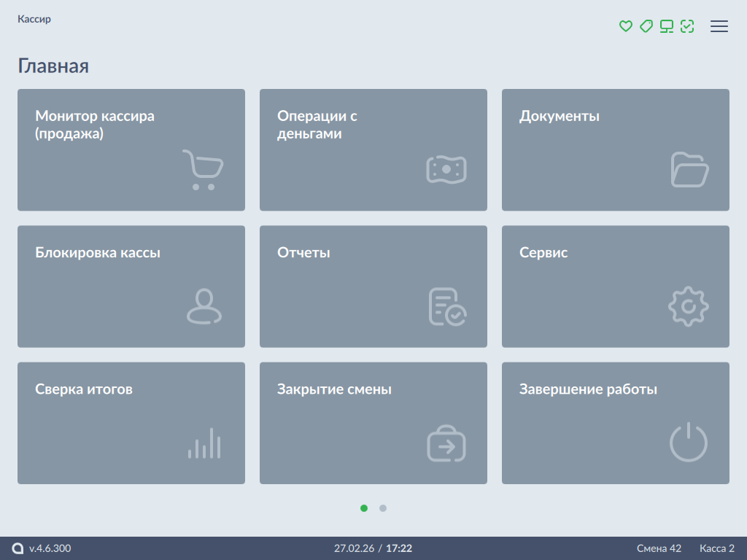This screenshot has height=560, width=747.
Task: Click the Касса 2 label in status bar
Action: click(x=716, y=548)
